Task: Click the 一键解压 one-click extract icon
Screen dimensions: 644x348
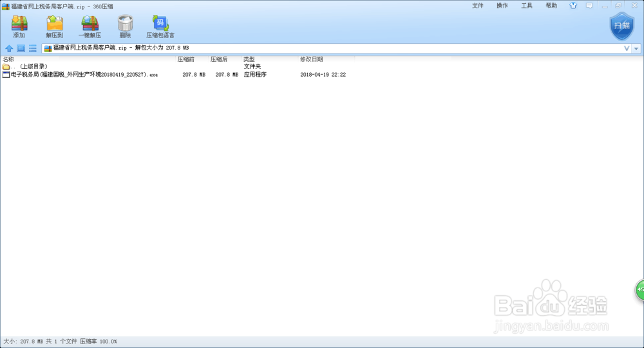Action: point(90,23)
